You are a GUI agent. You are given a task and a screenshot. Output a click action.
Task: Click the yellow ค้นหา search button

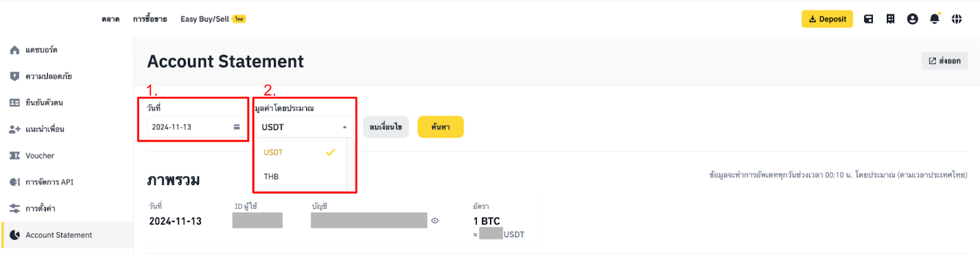coord(440,127)
